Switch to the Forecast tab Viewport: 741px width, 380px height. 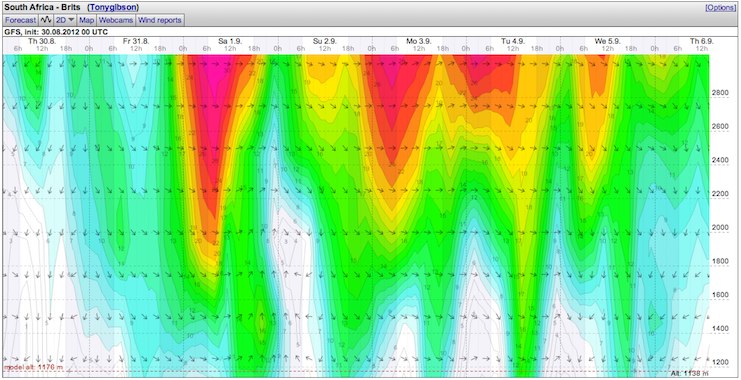pos(21,20)
